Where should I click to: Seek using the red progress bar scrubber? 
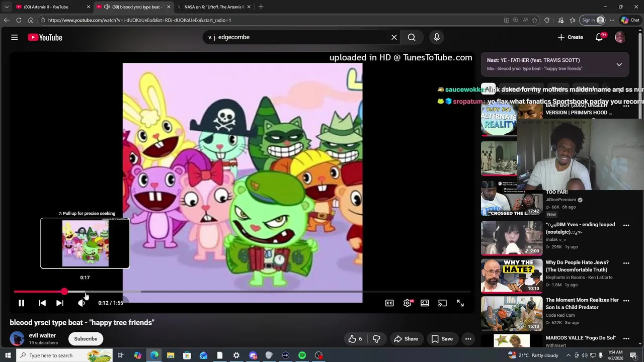click(64, 292)
